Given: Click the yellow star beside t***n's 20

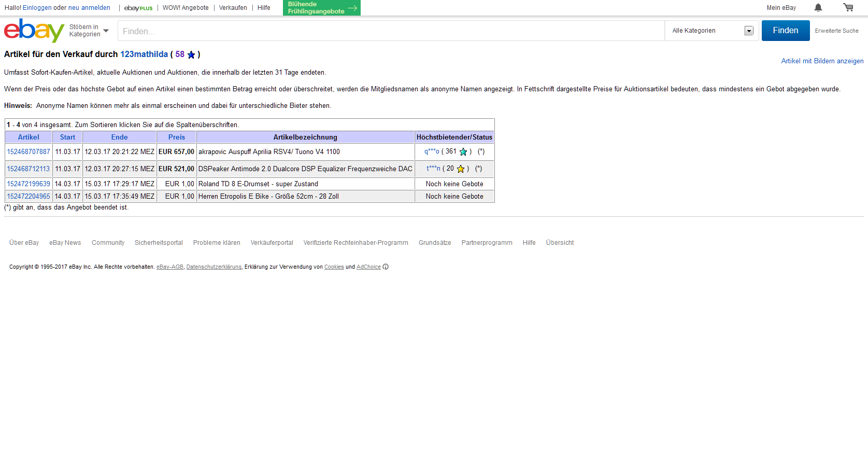Looking at the screenshot, I should tap(461, 169).
